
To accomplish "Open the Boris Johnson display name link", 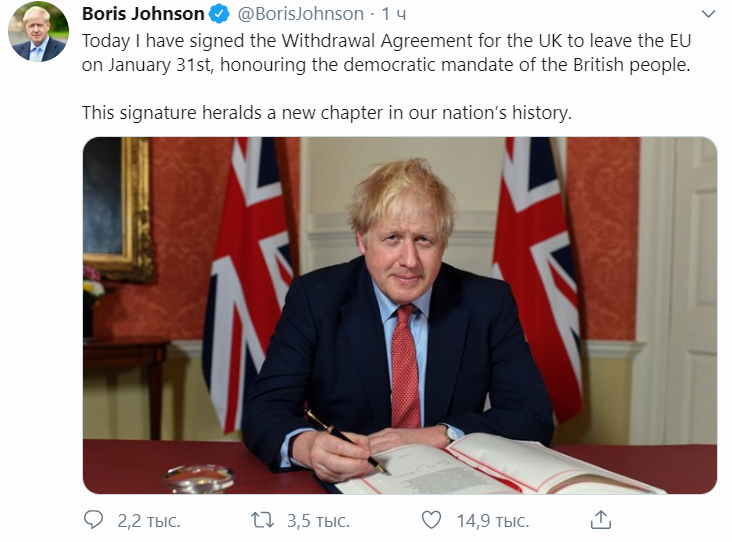I will click(x=143, y=14).
